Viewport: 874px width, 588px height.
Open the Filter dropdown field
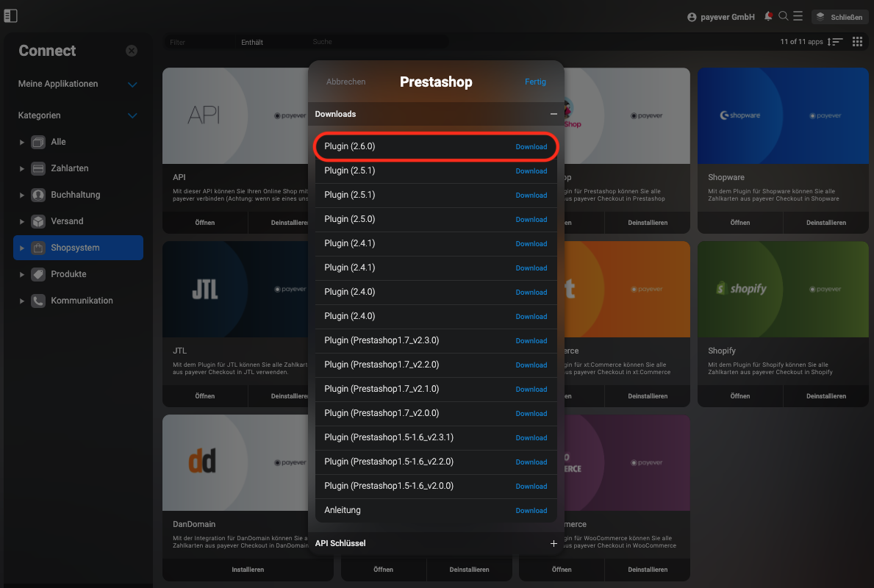(x=199, y=42)
